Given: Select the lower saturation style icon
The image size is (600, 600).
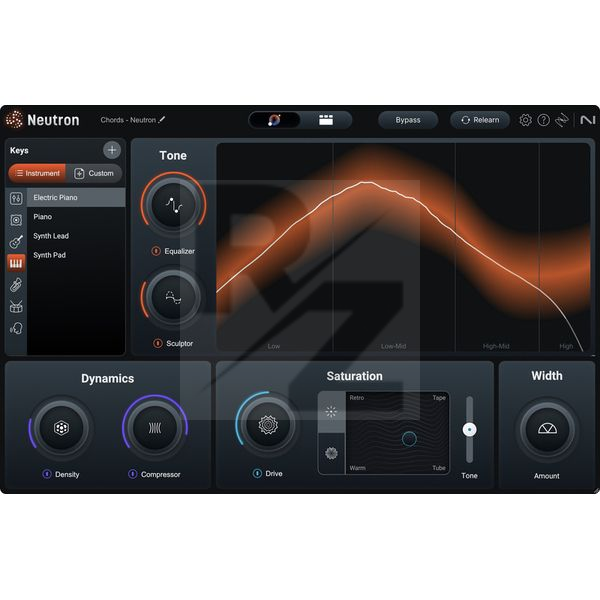Looking at the screenshot, I should pyautogui.click(x=331, y=453).
